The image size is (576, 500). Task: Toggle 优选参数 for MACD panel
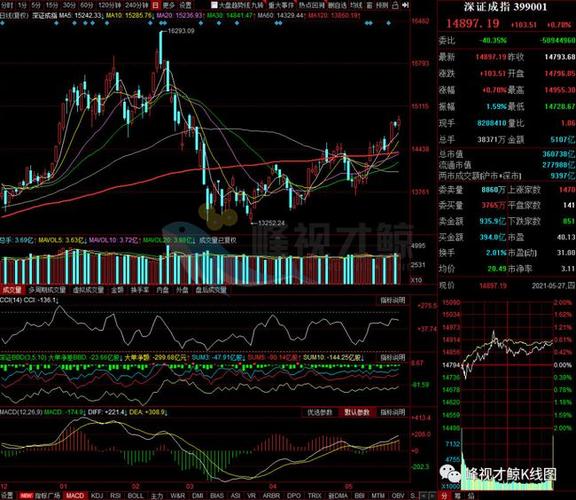[x=320, y=412]
